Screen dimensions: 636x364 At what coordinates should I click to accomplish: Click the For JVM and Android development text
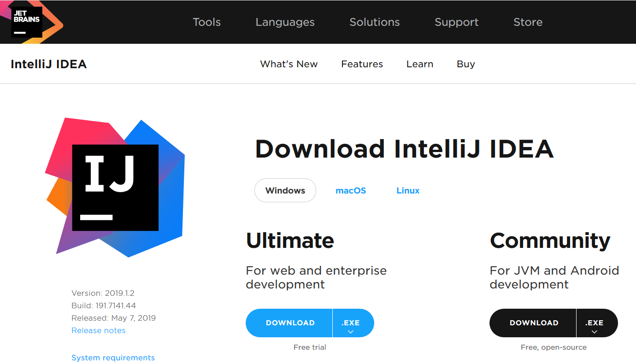click(554, 277)
